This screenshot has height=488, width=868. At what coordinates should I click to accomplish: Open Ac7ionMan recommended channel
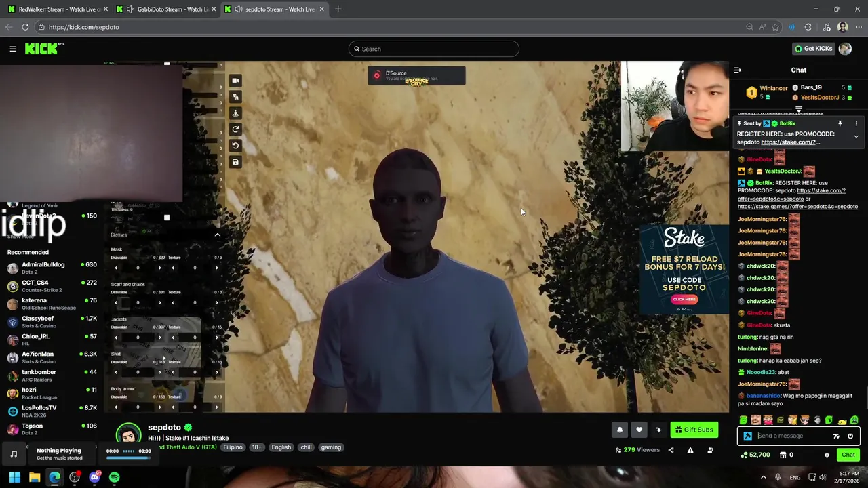52,357
